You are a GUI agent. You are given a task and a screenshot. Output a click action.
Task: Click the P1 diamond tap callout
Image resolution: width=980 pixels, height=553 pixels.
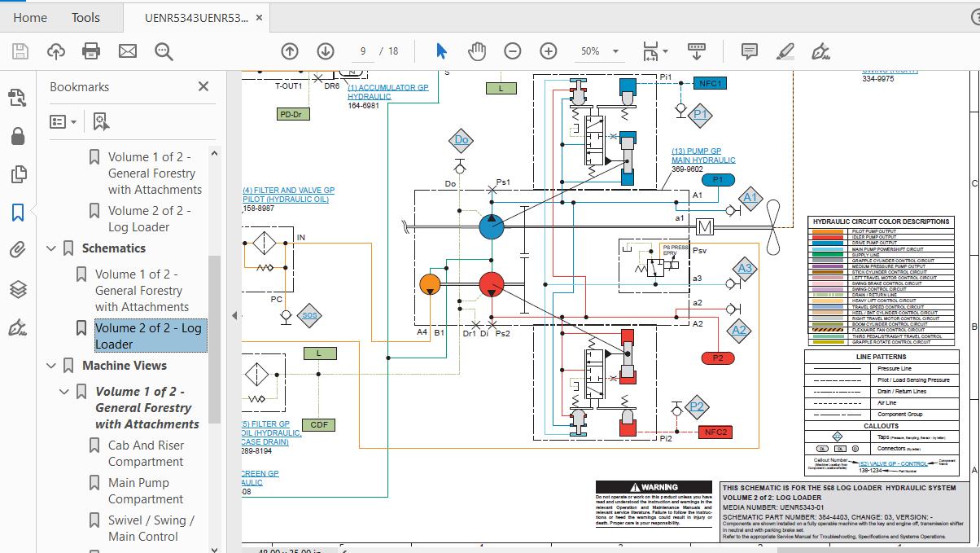(x=700, y=115)
